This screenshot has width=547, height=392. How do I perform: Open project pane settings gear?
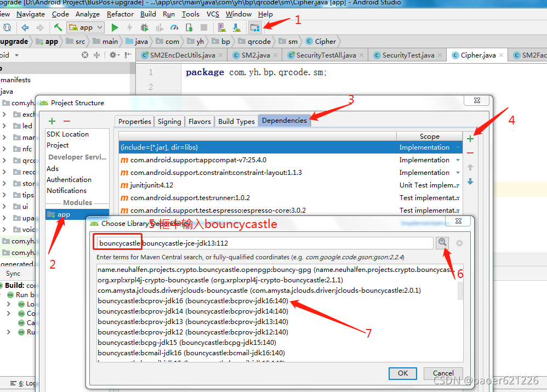(x=114, y=55)
